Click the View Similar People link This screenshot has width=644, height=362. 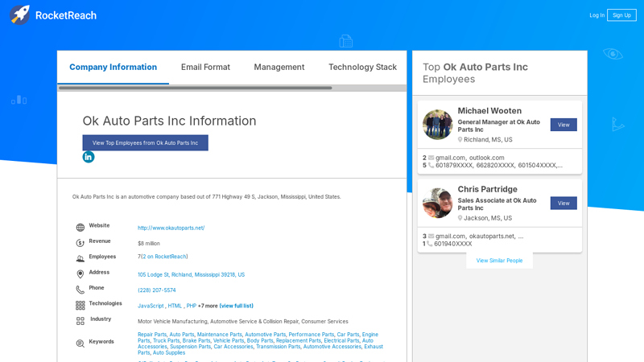(499, 261)
